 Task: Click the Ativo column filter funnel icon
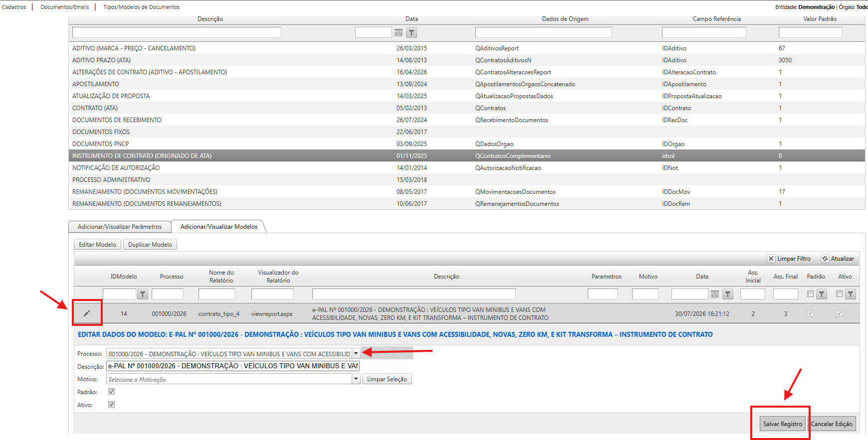851,294
